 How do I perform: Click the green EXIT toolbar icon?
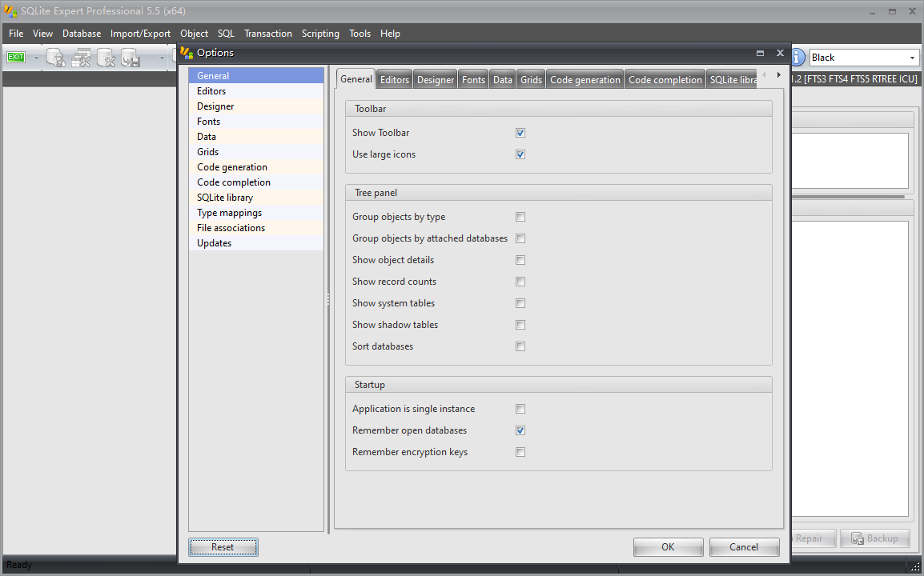[16, 57]
